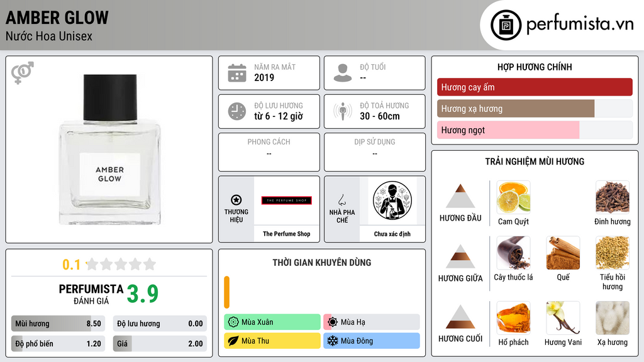The height and width of the screenshot is (362, 644).
Task: Click the unknown perfumer illustration image
Action: [x=392, y=200]
